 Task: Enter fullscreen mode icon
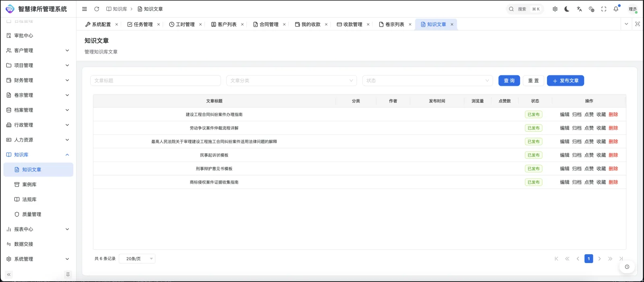click(604, 9)
